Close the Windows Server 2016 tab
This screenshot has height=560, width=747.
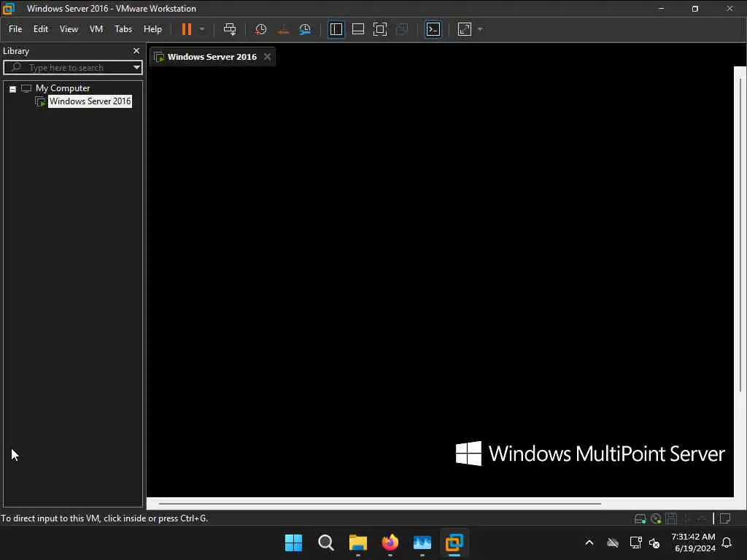tap(267, 57)
